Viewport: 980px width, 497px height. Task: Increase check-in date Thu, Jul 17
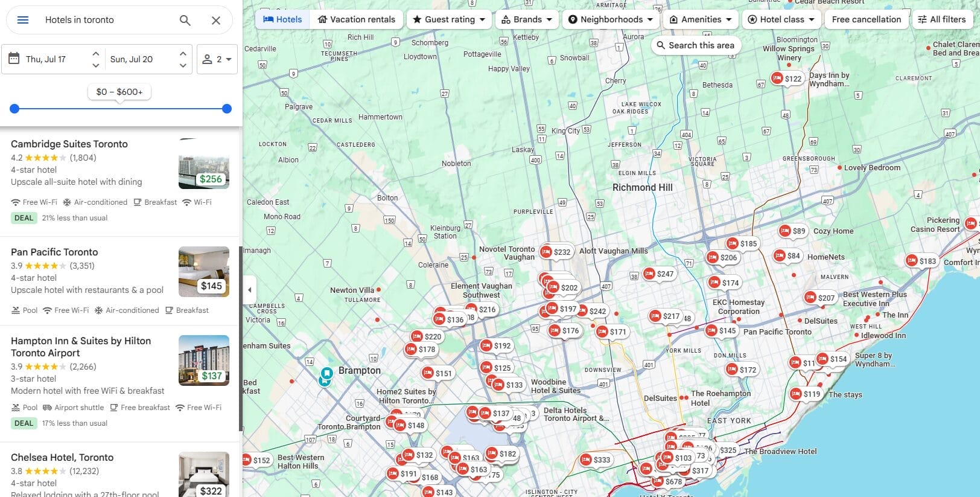(95, 53)
